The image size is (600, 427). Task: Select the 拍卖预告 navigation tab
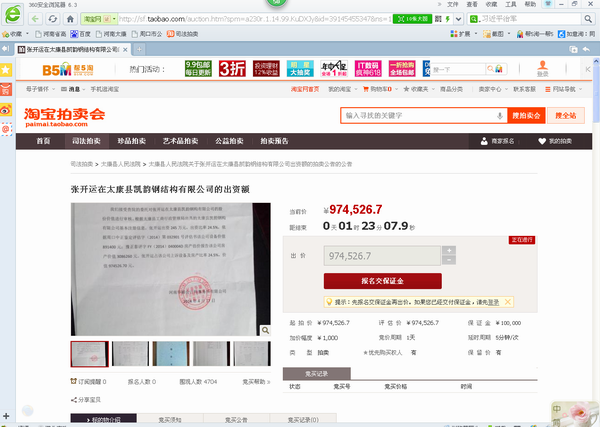274,141
